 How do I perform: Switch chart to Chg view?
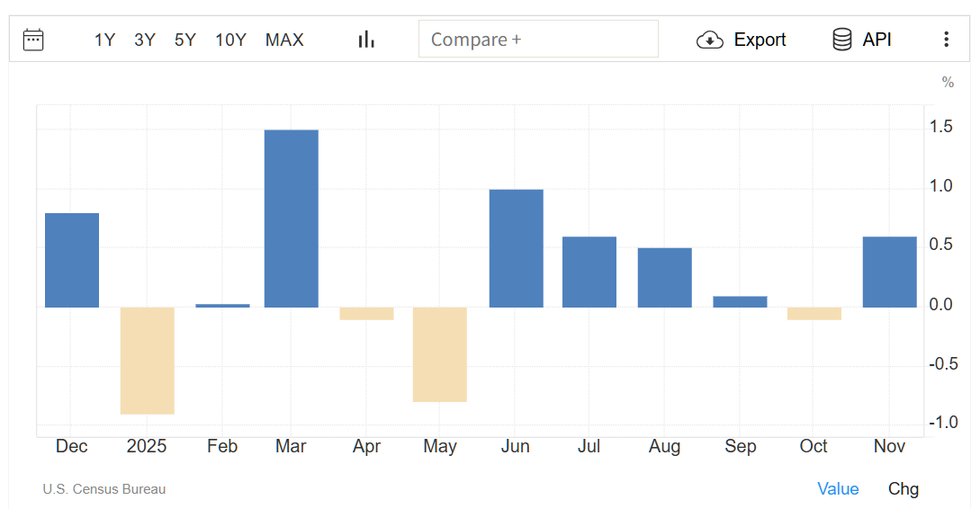904,488
